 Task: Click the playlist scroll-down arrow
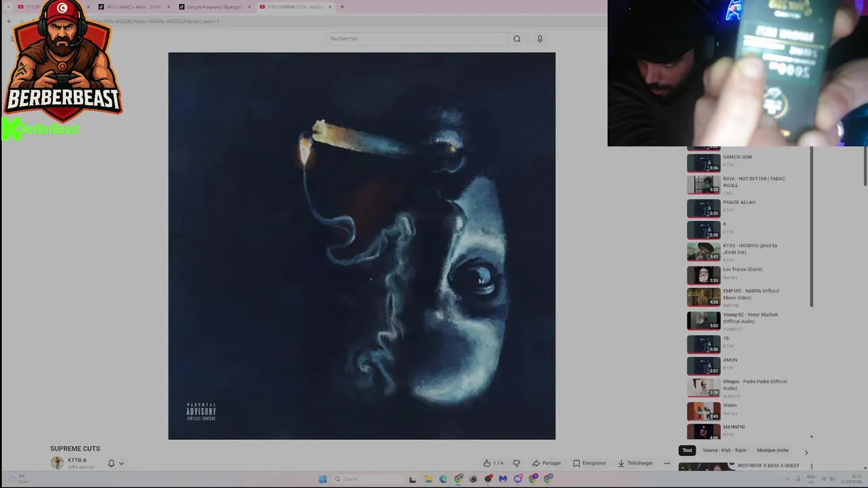(x=811, y=437)
